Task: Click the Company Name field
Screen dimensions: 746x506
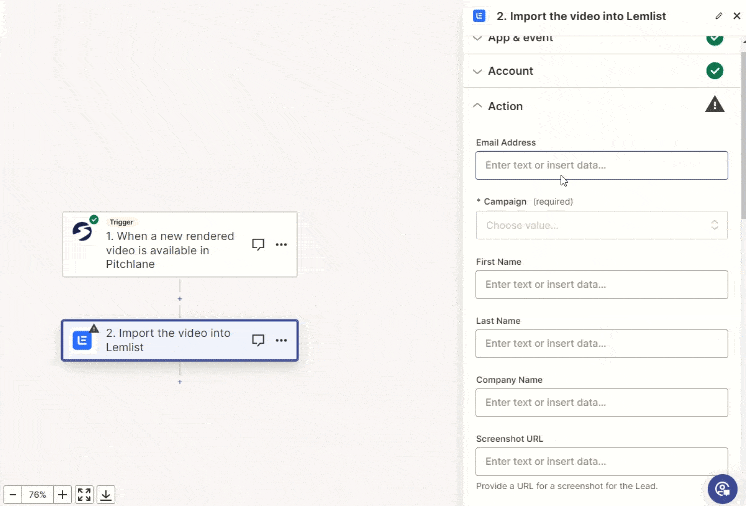Action: click(601, 402)
